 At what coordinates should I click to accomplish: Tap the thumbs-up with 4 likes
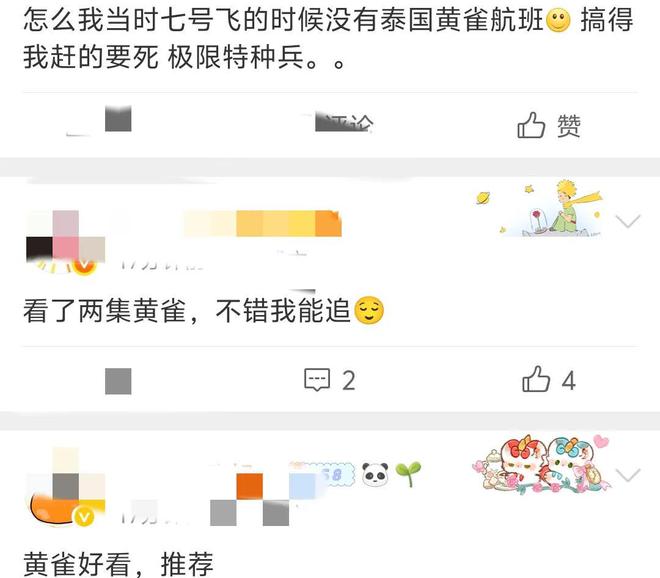(x=548, y=379)
